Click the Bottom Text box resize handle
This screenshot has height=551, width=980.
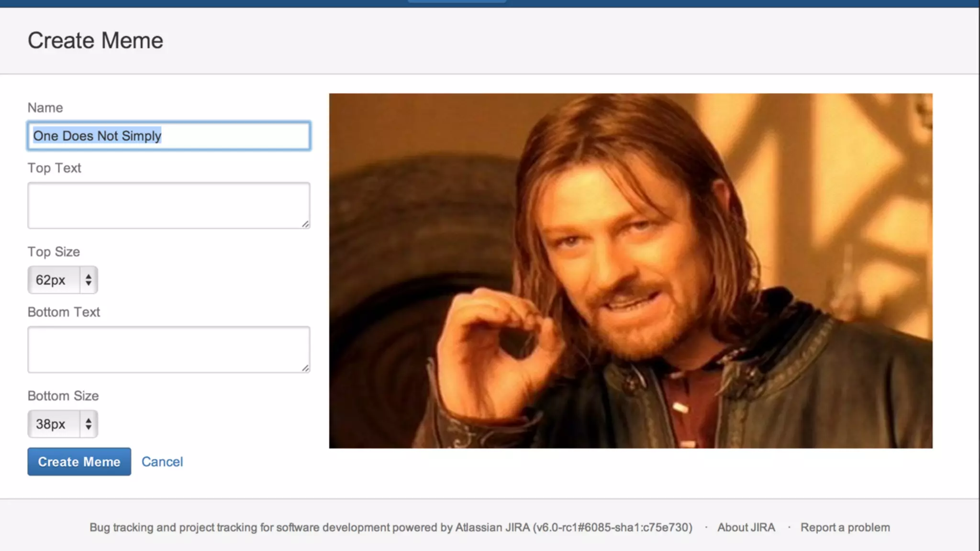tap(305, 368)
